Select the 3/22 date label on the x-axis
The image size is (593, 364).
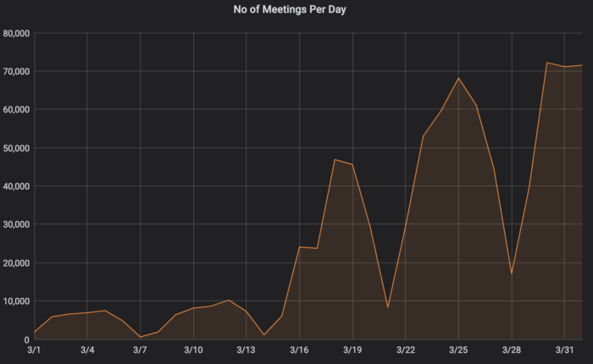[x=405, y=350]
